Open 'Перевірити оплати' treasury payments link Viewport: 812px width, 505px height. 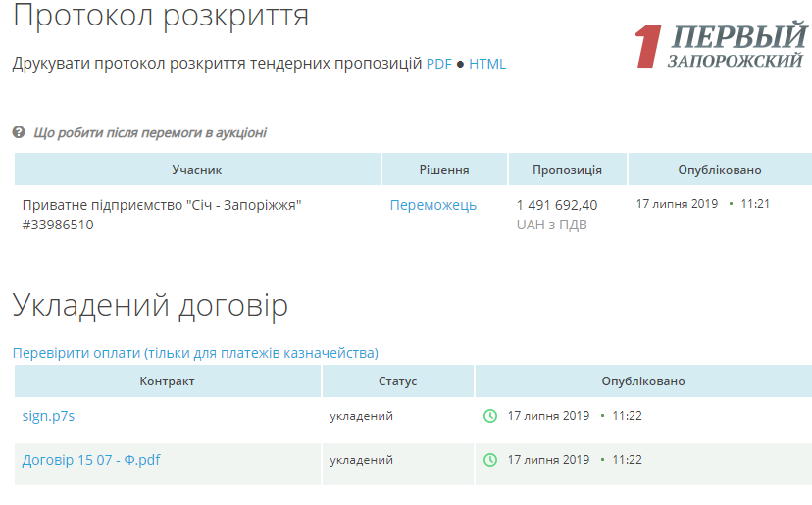pyautogui.click(x=195, y=353)
